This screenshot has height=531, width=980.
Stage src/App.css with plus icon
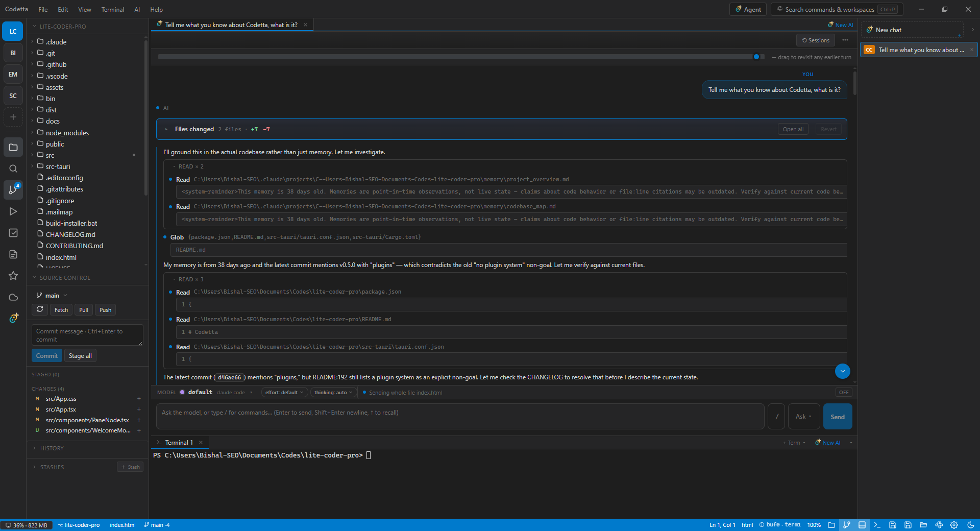tap(139, 399)
